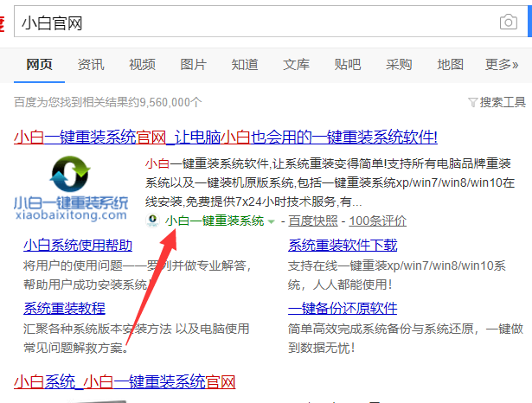This screenshot has height=403, width=532.
Task: Select the 知道 tab
Action: pyautogui.click(x=245, y=64)
